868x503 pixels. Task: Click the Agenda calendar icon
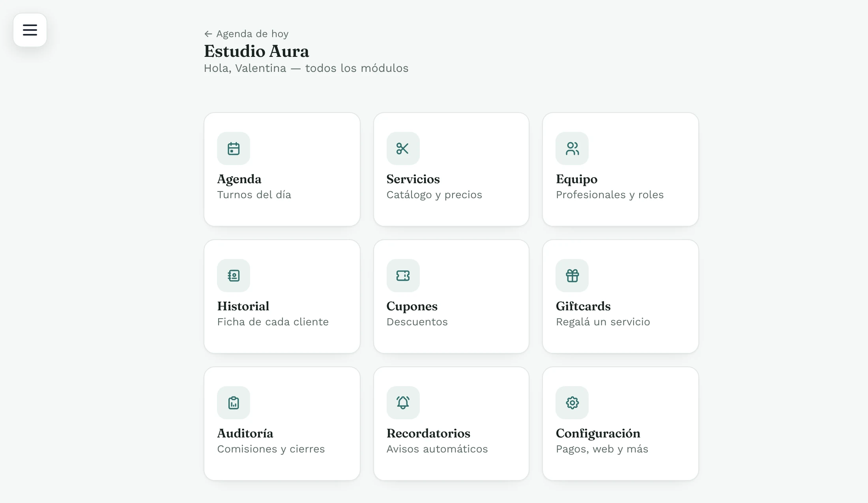[234, 148]
